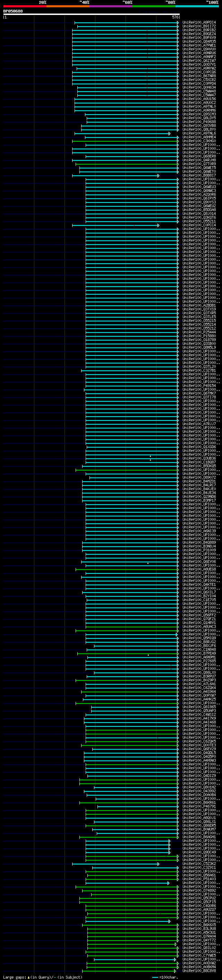
Task: Click the hit label UniRef100_B6AGH1
Action: [199, 836]
